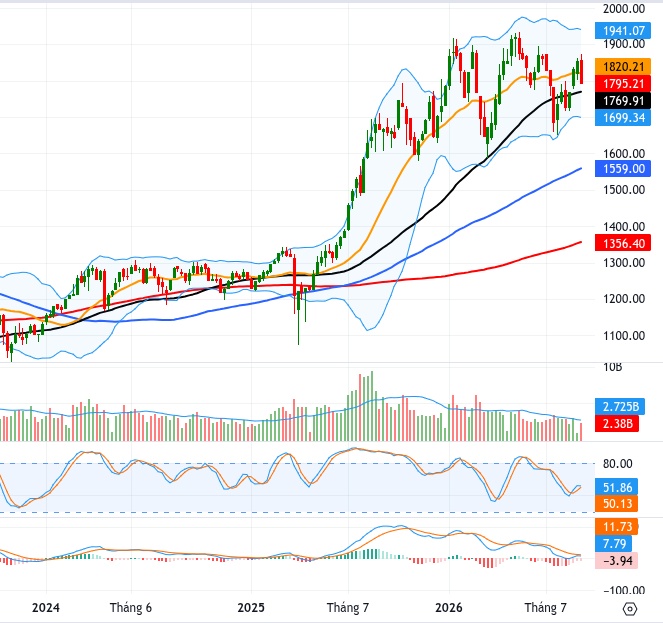Image resolution: width=663 pixels, height=623 pixels.
Task: Click the orange 1820.21 price label
Action: 622,66
